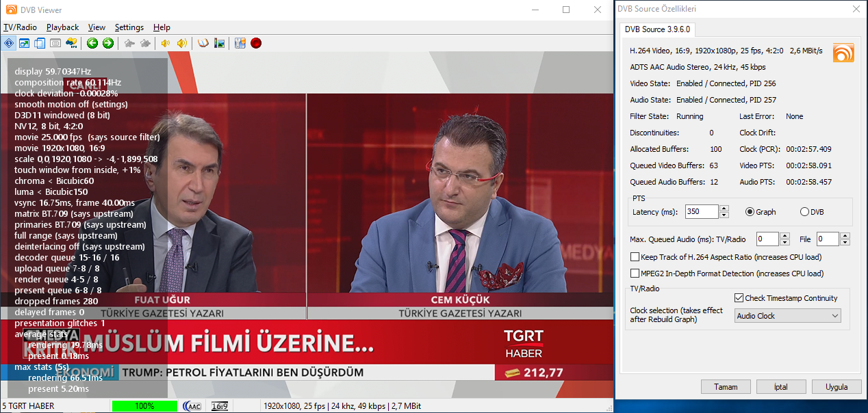Click the 'Clock (PCR):' value 00:02:57.409
The height and width of the screenshot is (413, 868).
(x=808, y=149)
